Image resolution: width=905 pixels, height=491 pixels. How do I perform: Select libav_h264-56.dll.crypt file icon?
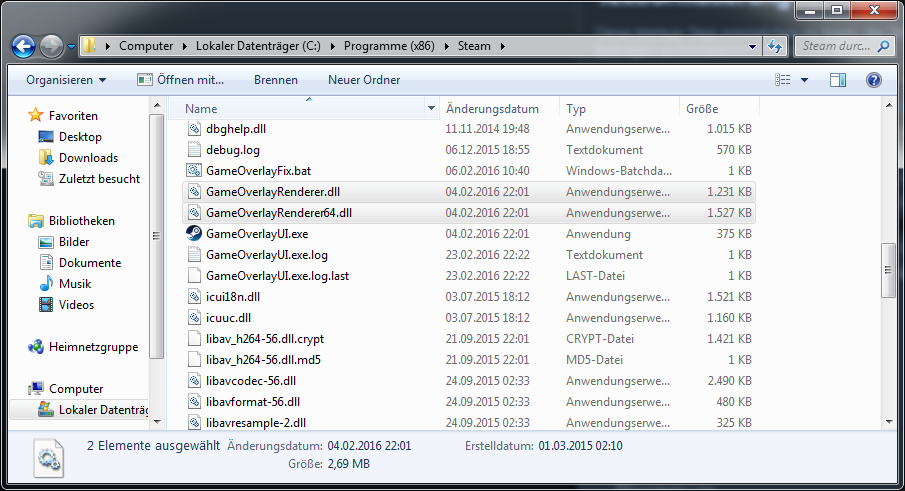(x=194, y=339)
